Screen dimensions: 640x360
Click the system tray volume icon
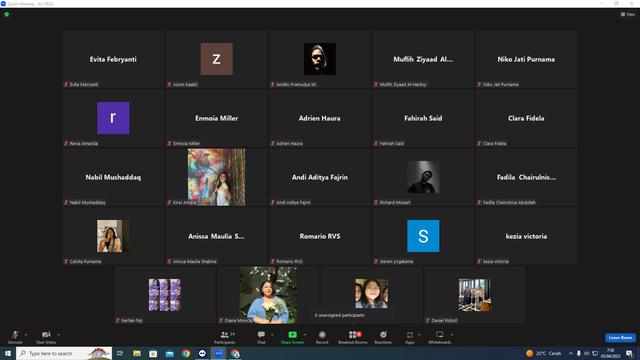[587, 353]
